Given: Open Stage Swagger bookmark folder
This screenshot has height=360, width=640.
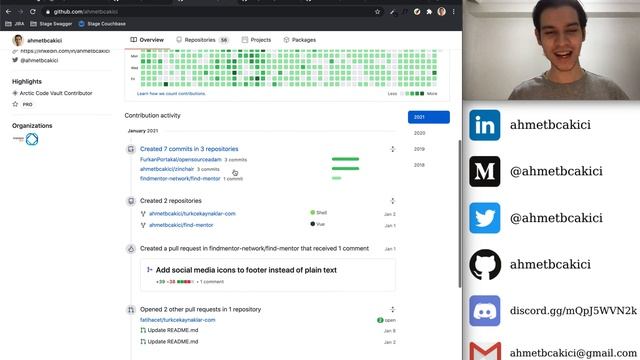Looking at the screenshot, I should [x=51, y=24].
